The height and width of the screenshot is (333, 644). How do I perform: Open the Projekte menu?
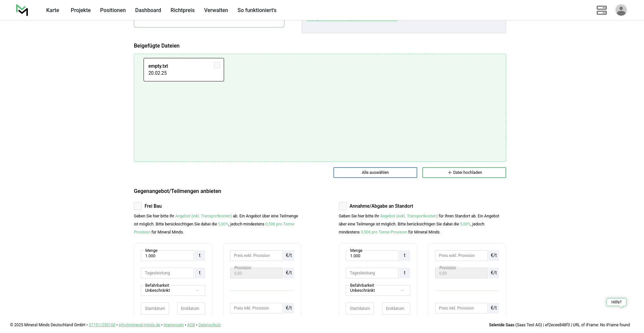pyautogui.click(x=80, y=10)
